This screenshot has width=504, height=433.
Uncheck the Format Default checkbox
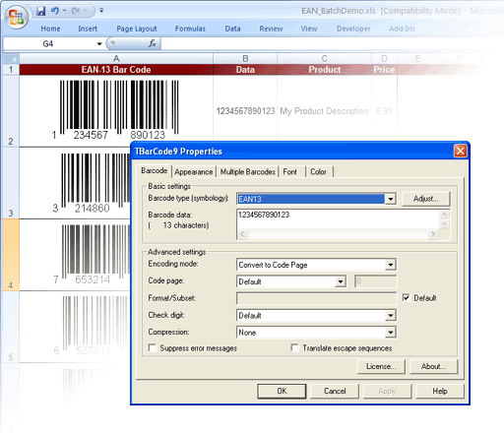(406, 297)
